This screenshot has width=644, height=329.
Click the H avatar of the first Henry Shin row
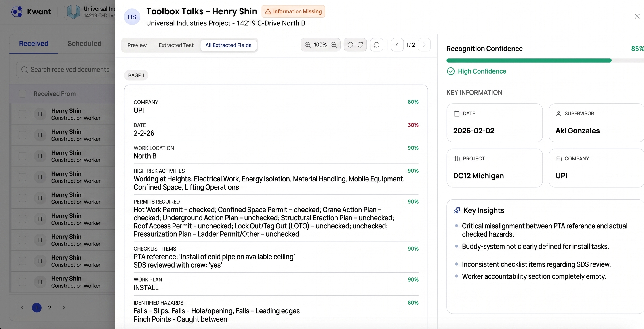40,114
